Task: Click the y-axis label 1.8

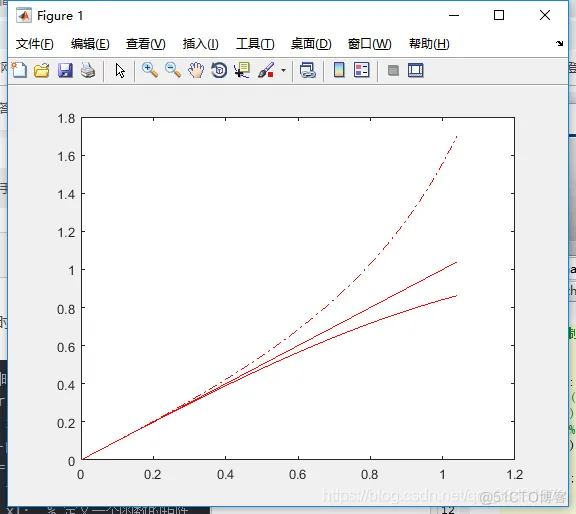Action: 66,119
